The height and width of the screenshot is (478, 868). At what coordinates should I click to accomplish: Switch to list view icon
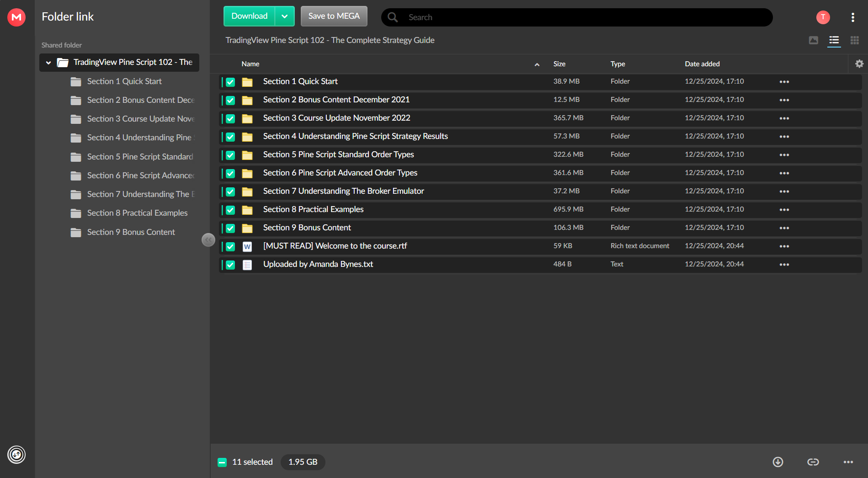pos(834,40)
